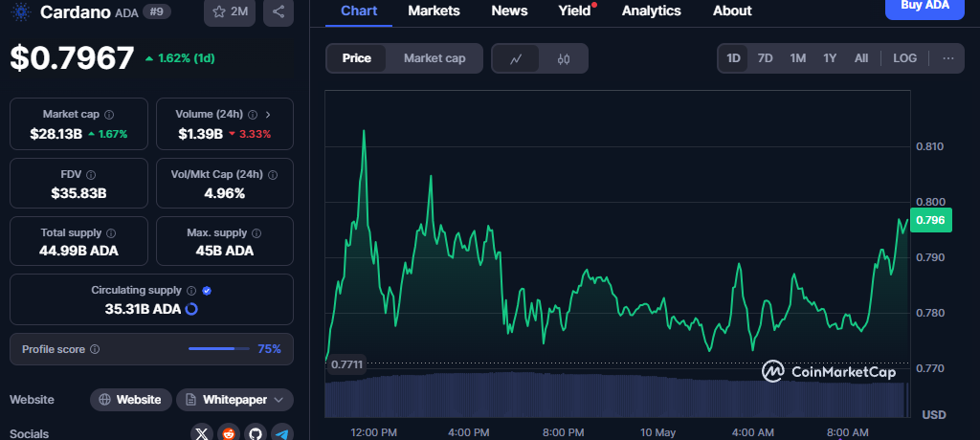
Task: Click the Profile score progress bar
Action: coord(219,349)
